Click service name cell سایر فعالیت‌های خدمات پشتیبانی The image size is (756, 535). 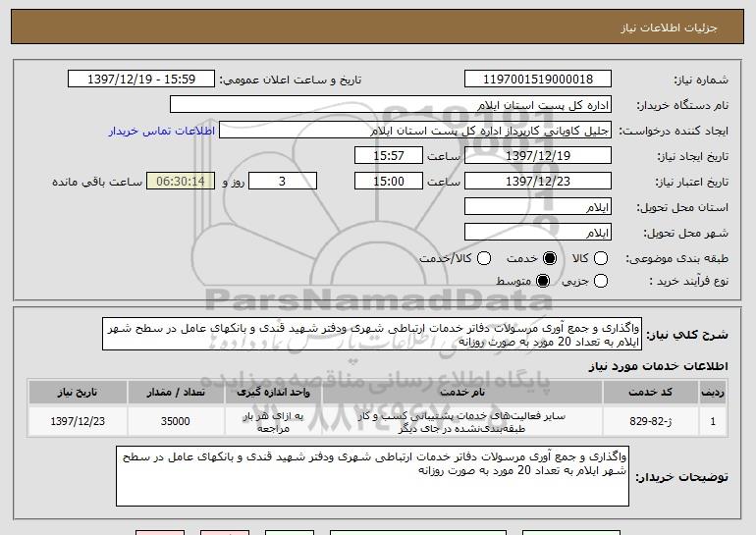[x=462, y=422]
